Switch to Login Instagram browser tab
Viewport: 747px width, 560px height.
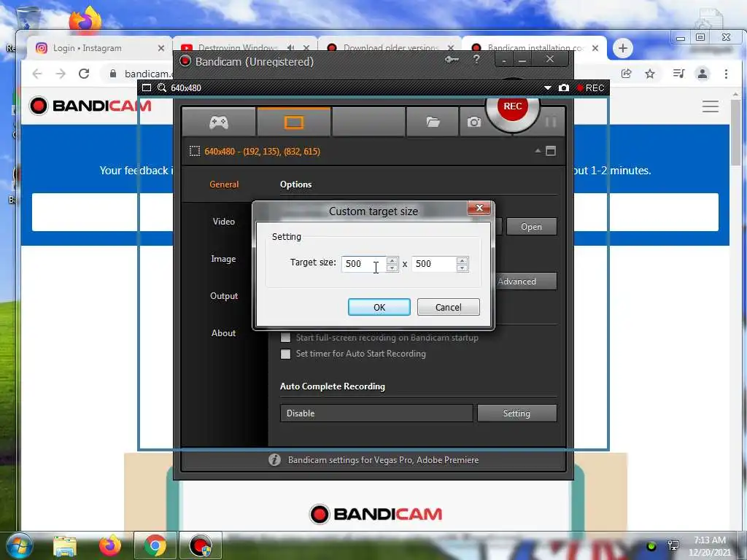pos(99,48)
